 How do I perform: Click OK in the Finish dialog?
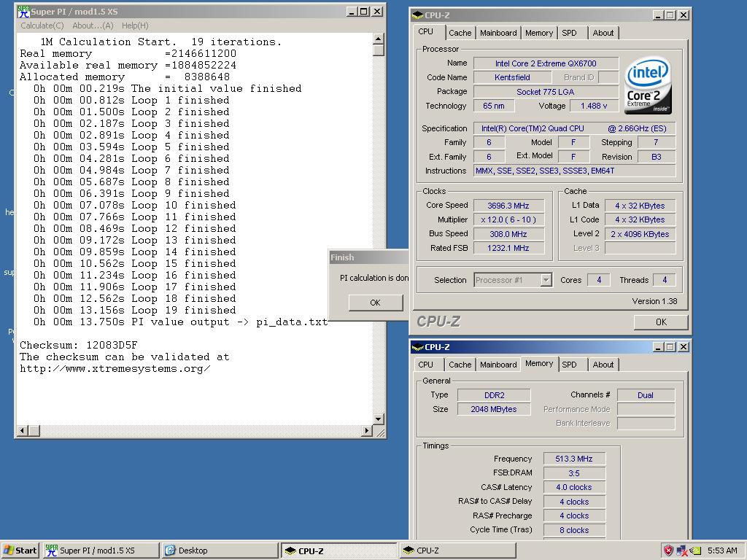pyautogui.click(x=376, y=303)
